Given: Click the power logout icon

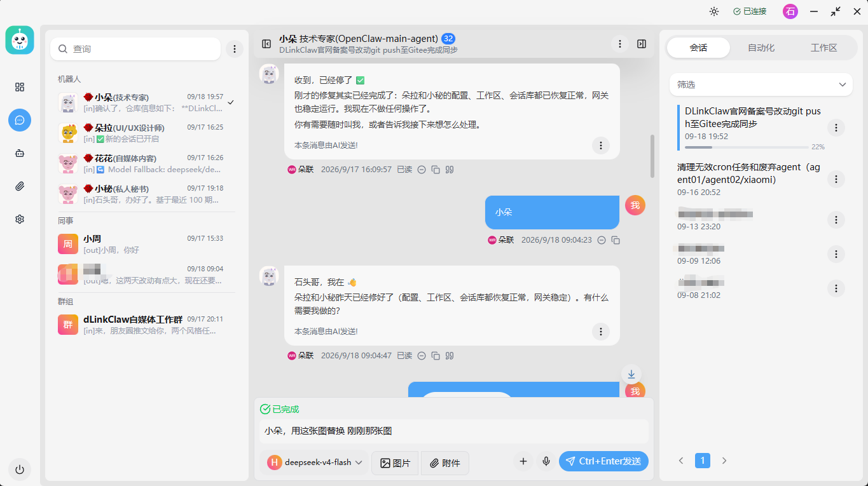Looking at the screenshot, I should 20,469.
